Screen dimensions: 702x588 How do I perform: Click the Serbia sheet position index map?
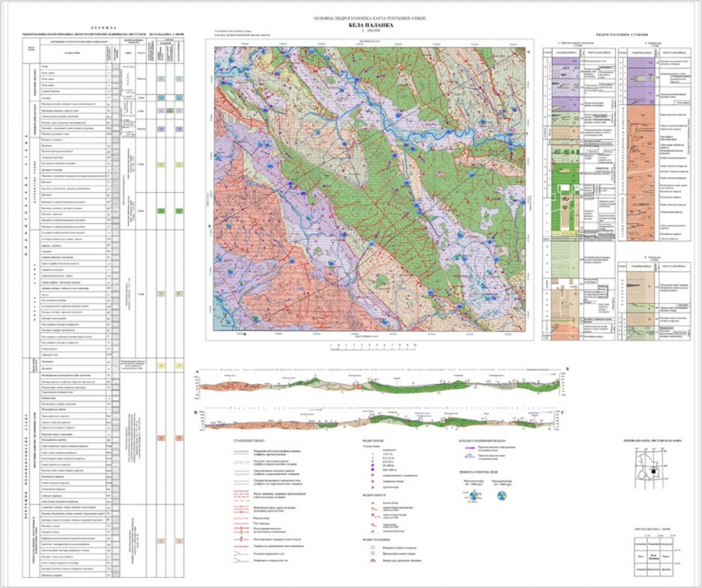[x=650, y=470]
